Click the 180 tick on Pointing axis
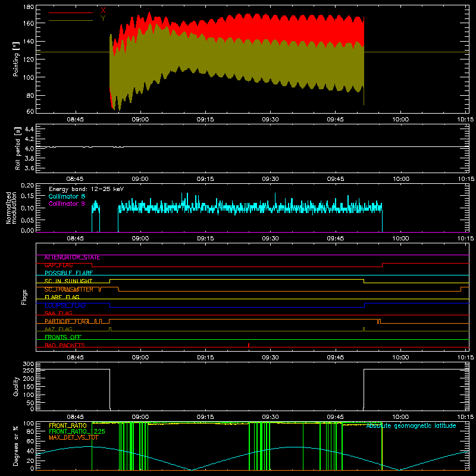Screen dimensions: 476x476 tap(29, 7)
